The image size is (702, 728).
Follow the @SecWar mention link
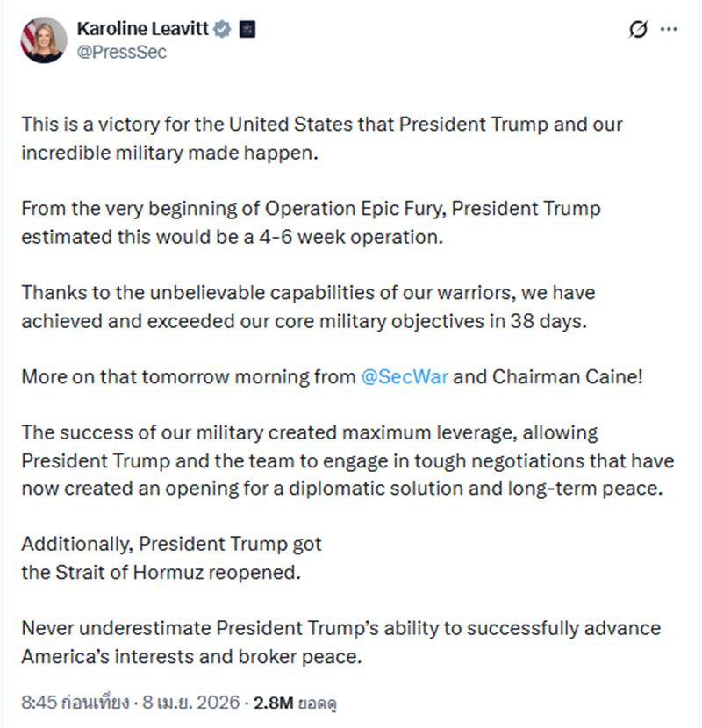point(405,378)
